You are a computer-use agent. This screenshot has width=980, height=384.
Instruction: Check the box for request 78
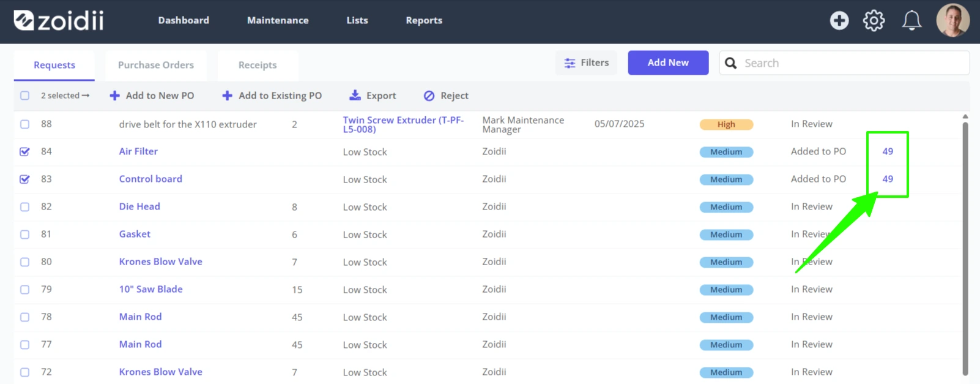point(24,317)
